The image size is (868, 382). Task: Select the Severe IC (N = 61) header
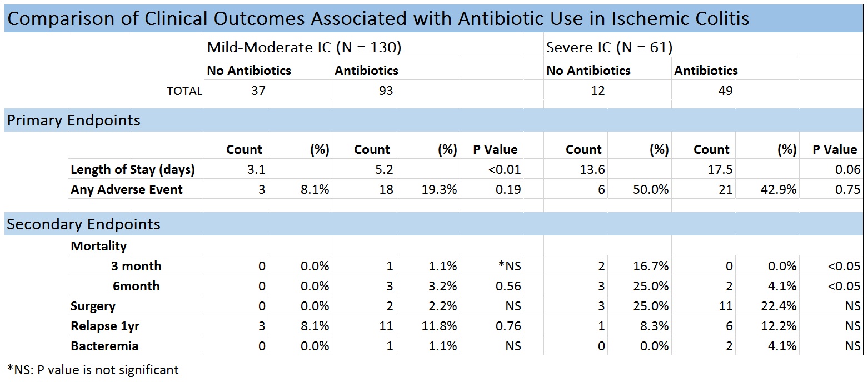point(609,47)
